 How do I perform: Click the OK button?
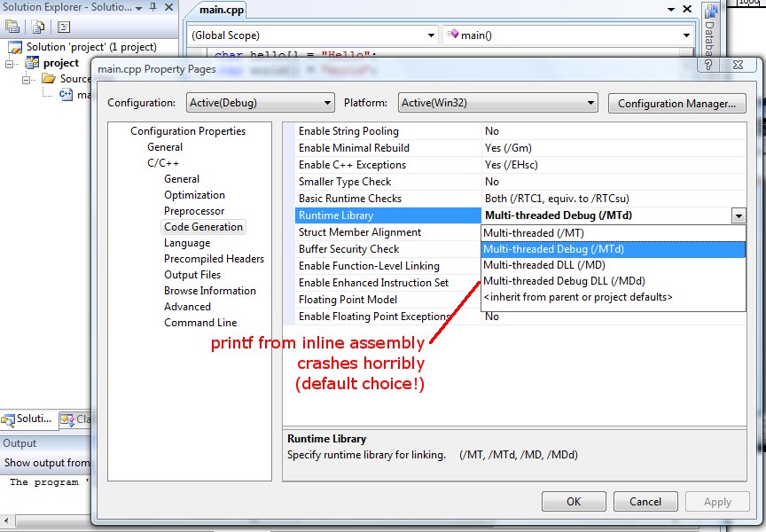[x=574, y=502]
